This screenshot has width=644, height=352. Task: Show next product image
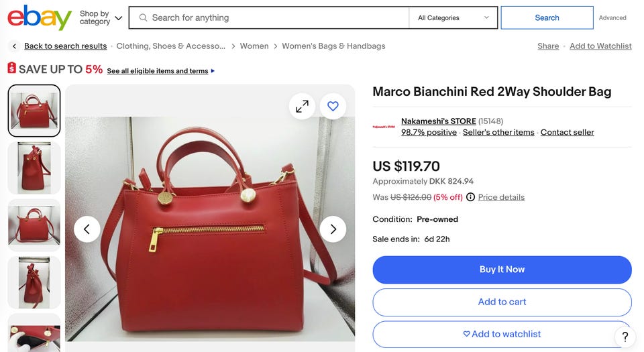tap(333, 229)
